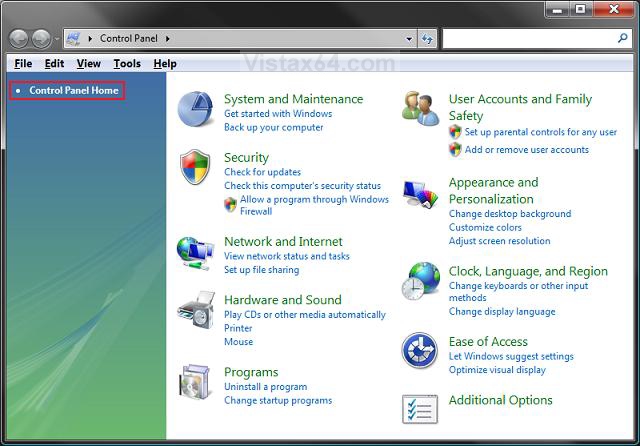This screenshot has width=640, height=446.
Task: Open the Network and Internet globe icon
Action: click(x=195, y=253)
